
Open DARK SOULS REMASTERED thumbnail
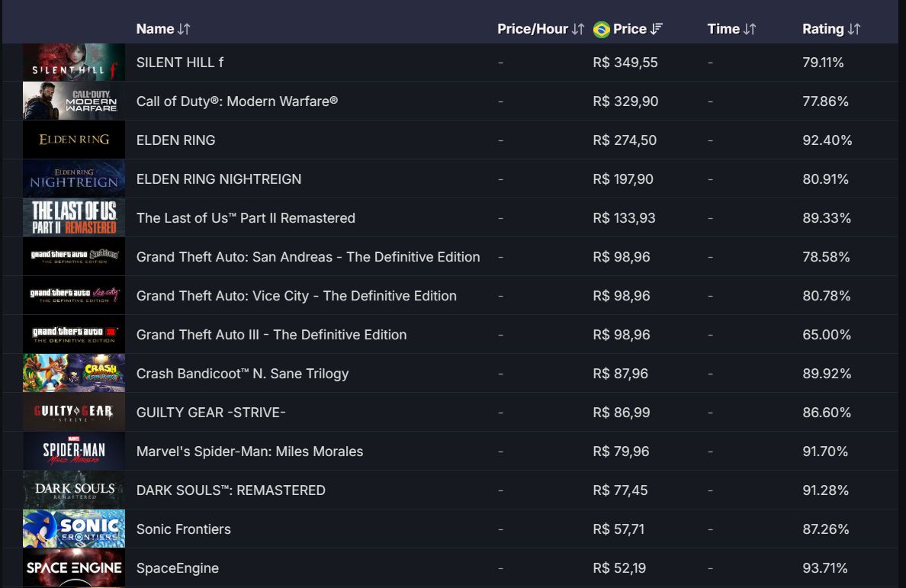(x=74, y=490)
